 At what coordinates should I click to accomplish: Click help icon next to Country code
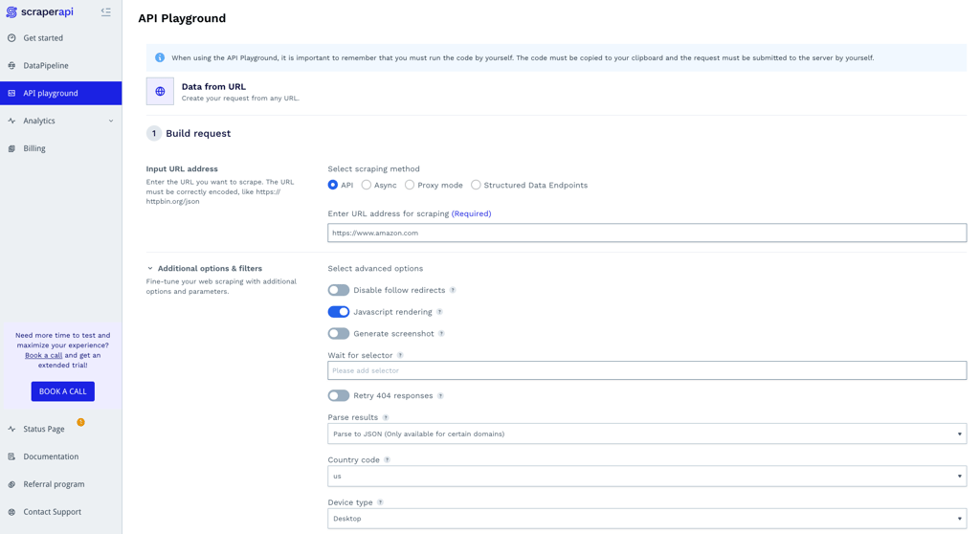(x=387, y=460)
